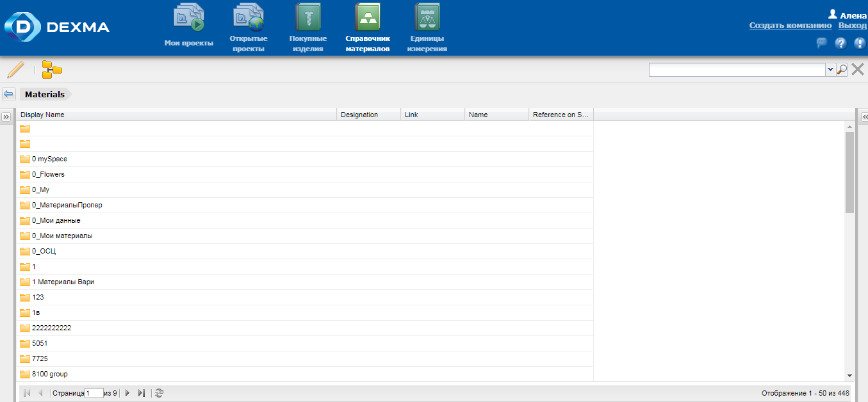Click the pencil edit icon
868x402 pixels.
[15, 69]
